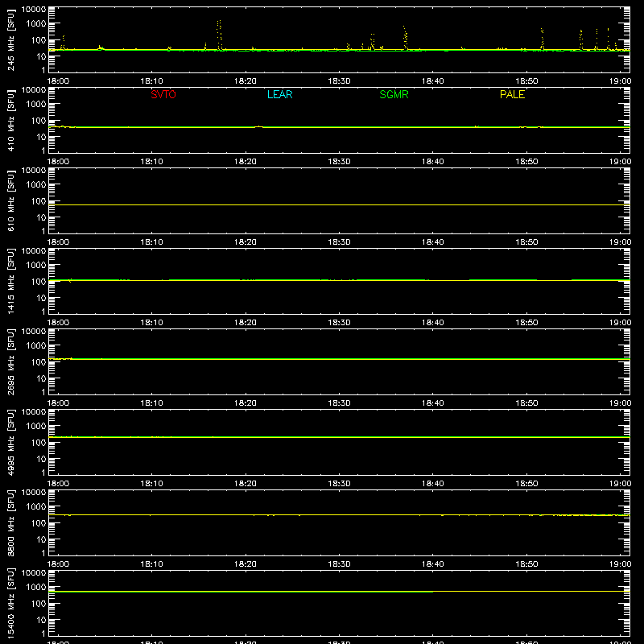Click the 10000 y-axis label of 245 MHz plot
The image size is (644, 644).
click(34, 9)
